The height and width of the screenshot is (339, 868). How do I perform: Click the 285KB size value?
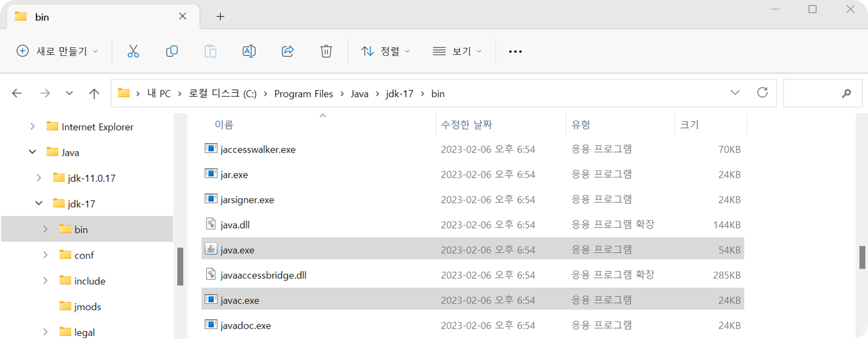(727, 275)
